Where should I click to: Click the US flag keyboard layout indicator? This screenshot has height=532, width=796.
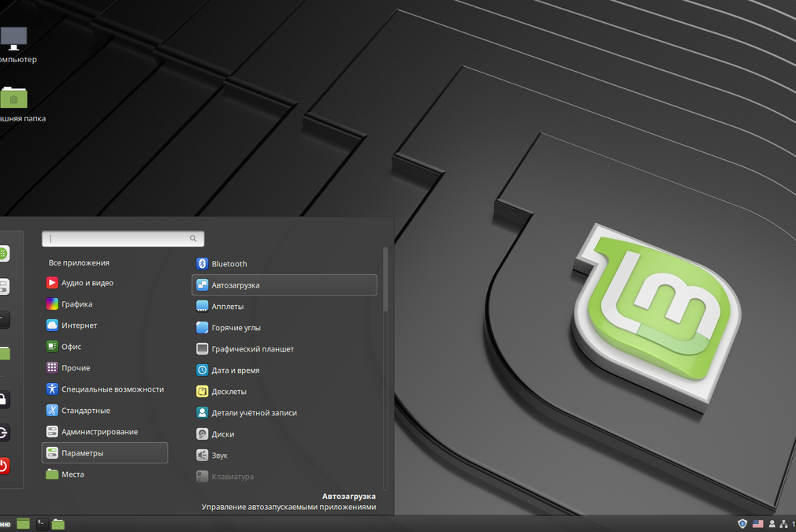[x=758, y=523]
